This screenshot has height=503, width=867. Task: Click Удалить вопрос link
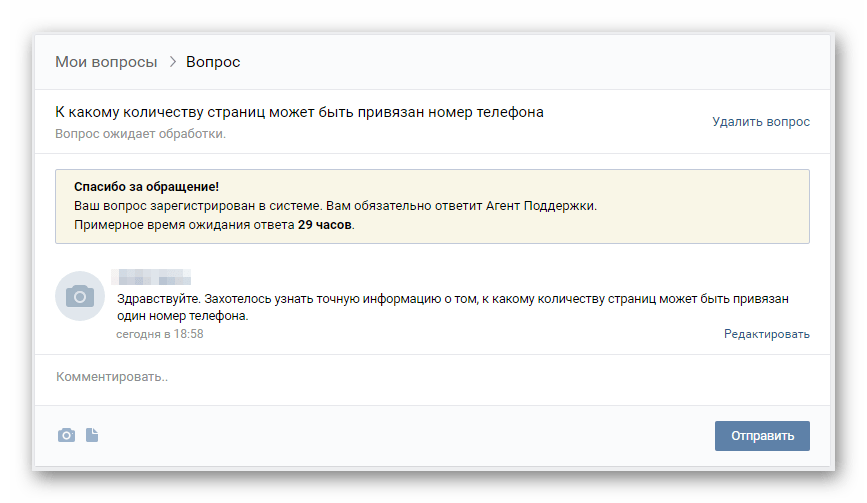tap(761, 122)
